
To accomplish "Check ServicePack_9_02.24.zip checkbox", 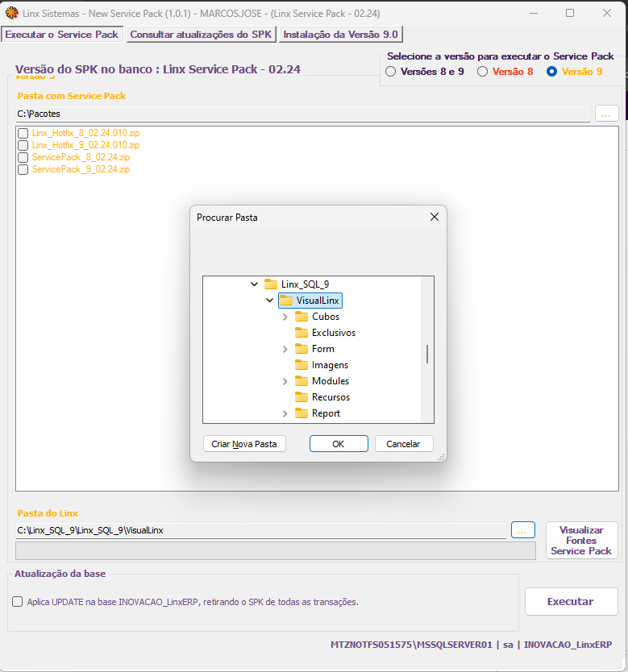I will coord(23,169).
